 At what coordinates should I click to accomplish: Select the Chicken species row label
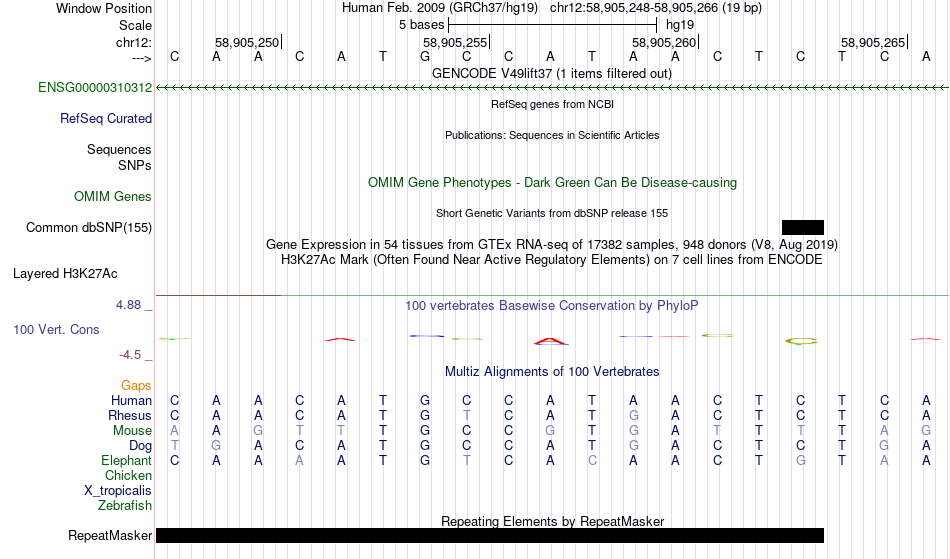pyautogui.click(x=128, y=475)
